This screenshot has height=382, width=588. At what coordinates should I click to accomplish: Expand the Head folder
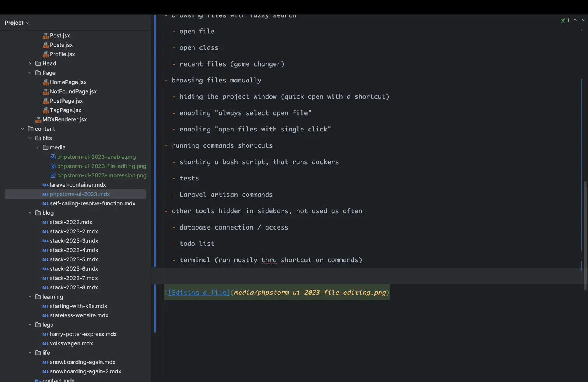pyautogui.click(x=30, y=63)
